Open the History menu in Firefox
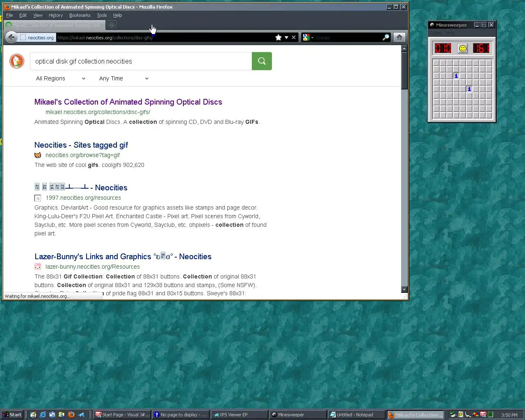Viewport: 525px width, 420px height. coord(56,15)
